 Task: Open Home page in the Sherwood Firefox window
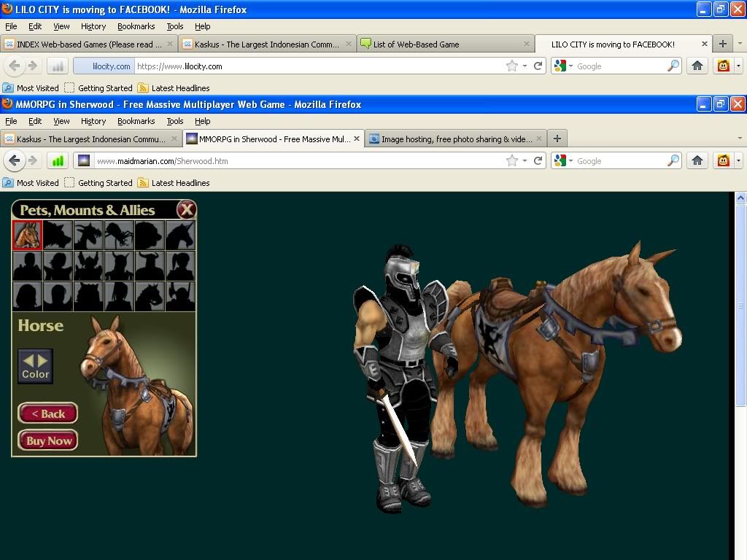point(697,160)
